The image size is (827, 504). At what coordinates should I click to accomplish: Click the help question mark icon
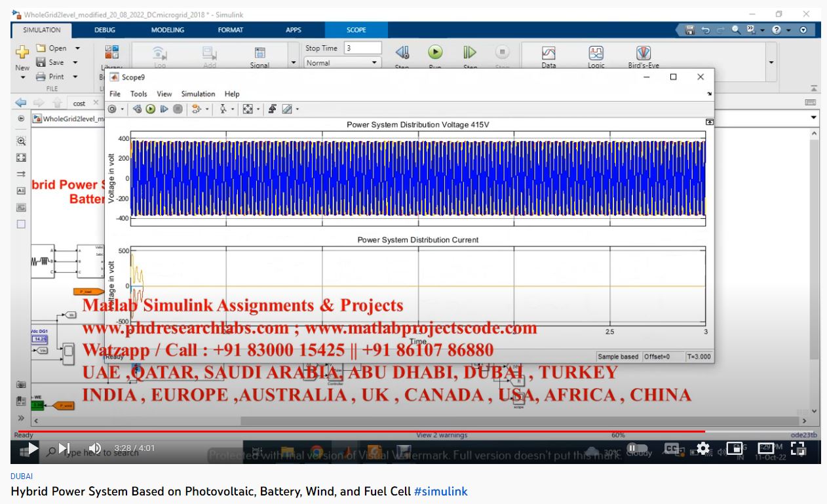coord(777,30)
